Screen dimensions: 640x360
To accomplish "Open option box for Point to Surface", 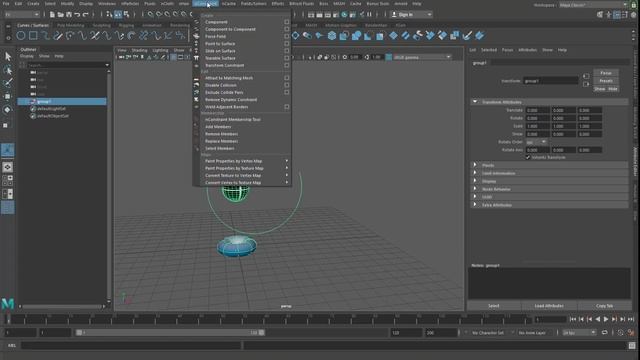I will [287, 44].
